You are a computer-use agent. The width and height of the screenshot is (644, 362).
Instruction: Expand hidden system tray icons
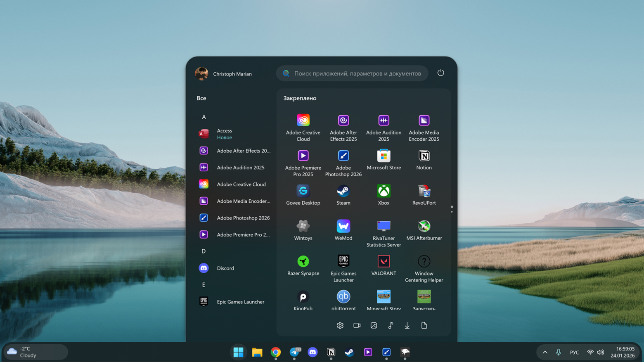coord(545,352)
